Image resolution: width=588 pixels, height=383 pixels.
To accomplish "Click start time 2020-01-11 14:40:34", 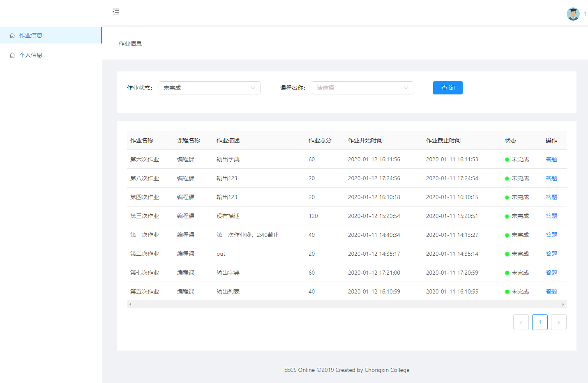I will pyautogui.click(x=374, y=235).
